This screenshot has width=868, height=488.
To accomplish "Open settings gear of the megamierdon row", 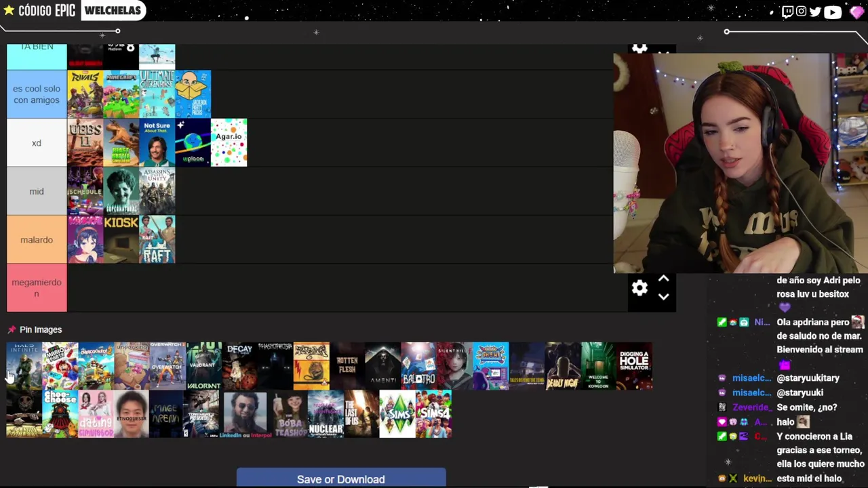I will (639, 288).
